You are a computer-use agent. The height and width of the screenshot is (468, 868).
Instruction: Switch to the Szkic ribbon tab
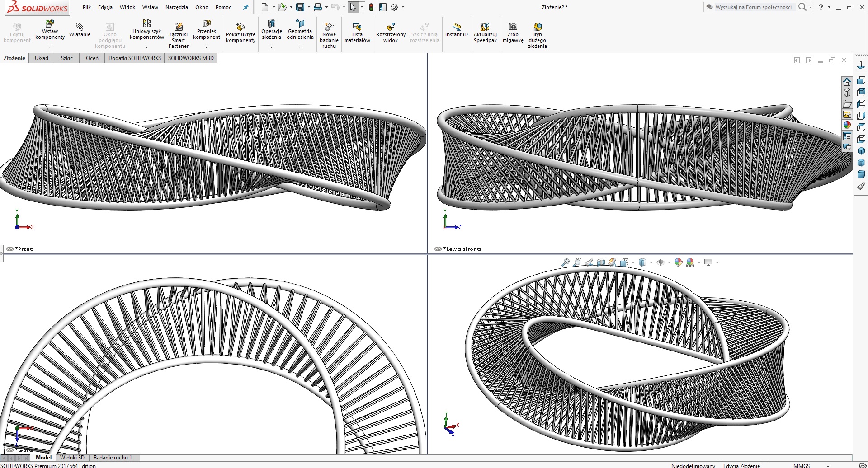tap(66, 58)
